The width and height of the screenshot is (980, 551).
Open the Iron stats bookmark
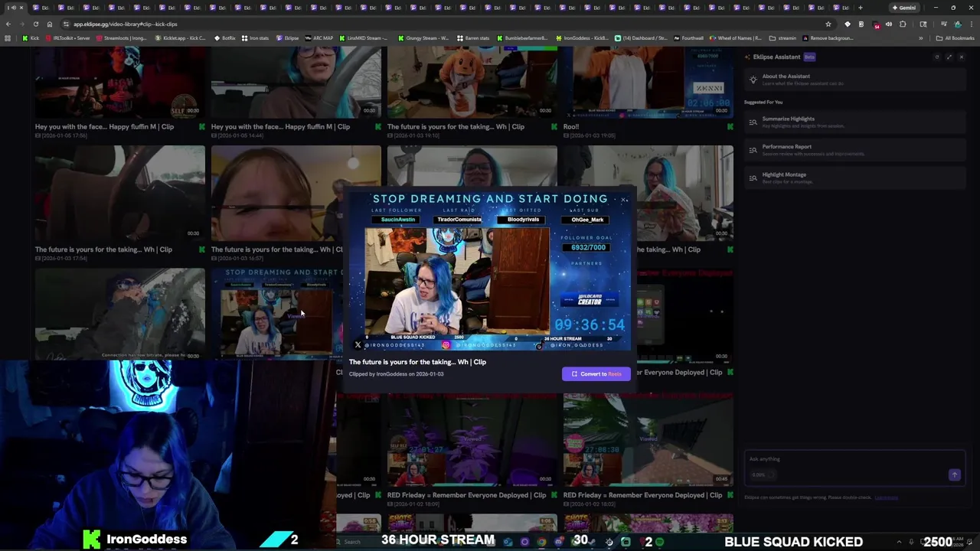[x=256, y=37]
